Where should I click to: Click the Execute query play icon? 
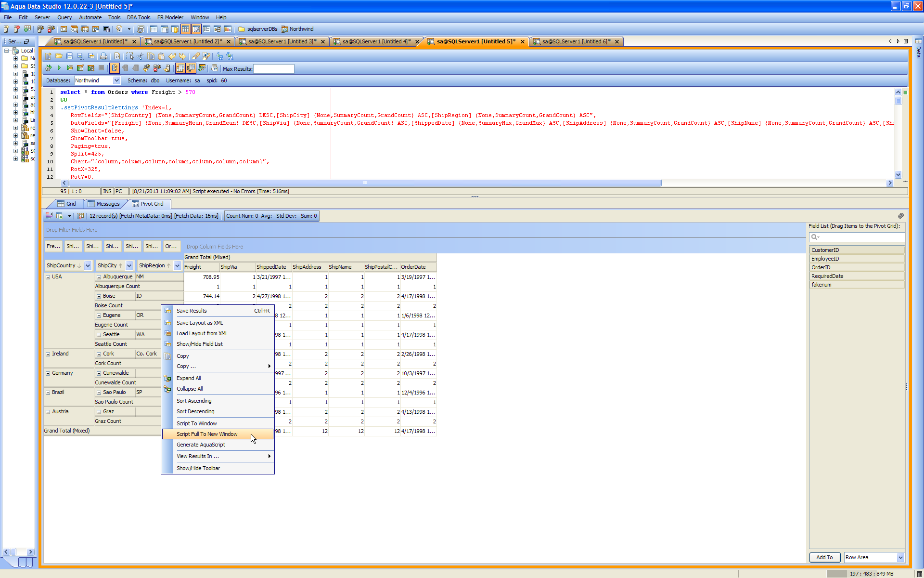tap(59, 68)
